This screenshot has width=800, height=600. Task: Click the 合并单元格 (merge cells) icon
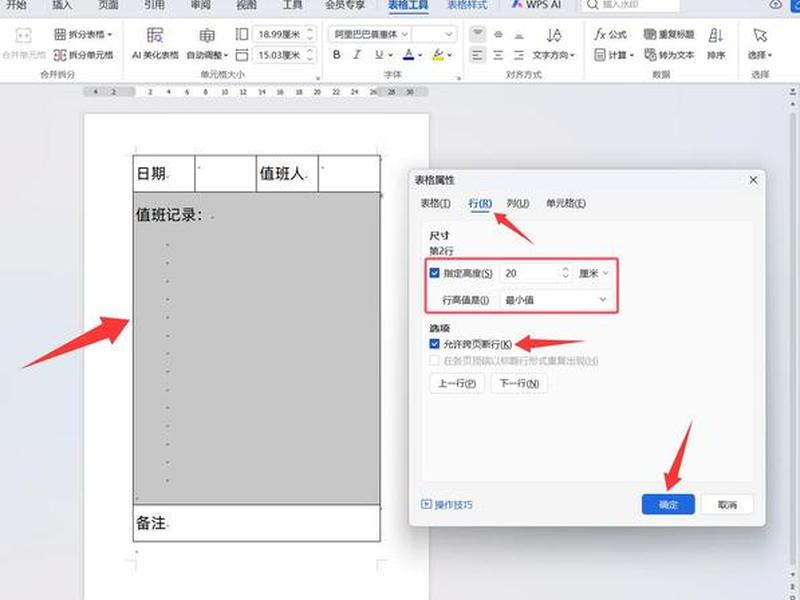(x=23, y=35)
